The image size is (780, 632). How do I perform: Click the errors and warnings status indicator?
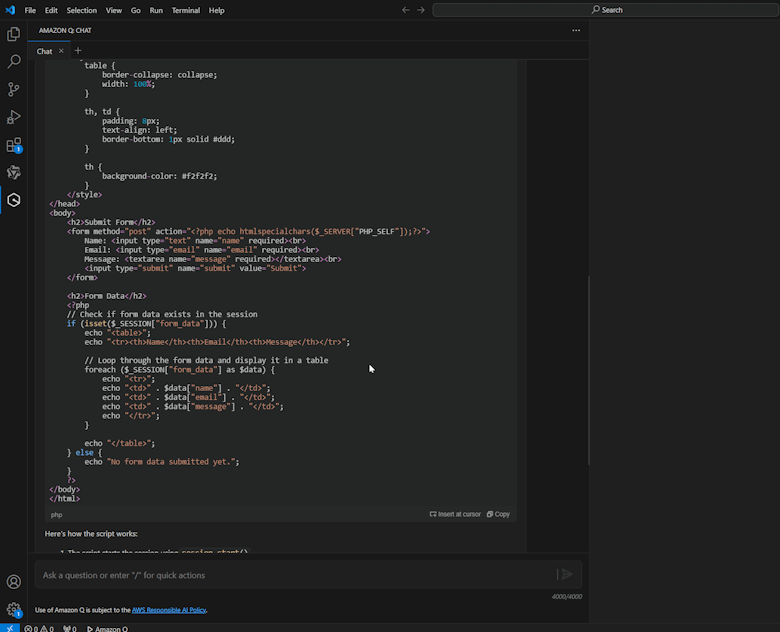38,628
